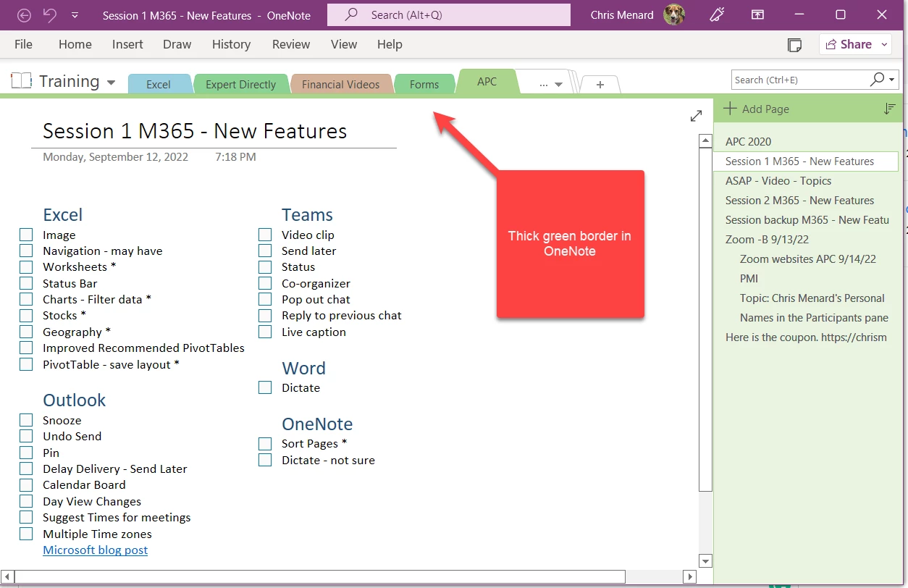Click the horizontal scrollbar right arrow
Image resolution: width=908 pixels, height=588 pixels.
pos(690,577)
